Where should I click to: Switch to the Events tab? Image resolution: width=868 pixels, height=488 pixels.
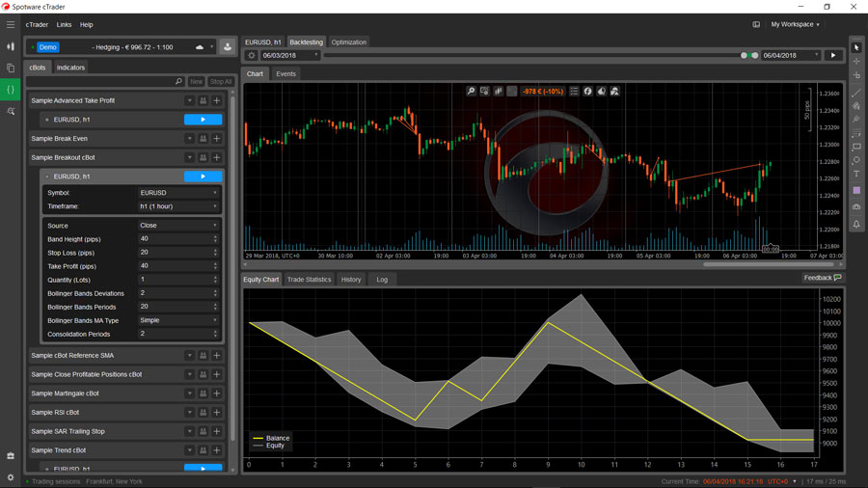pyautogui.click(x=285, y=73)
